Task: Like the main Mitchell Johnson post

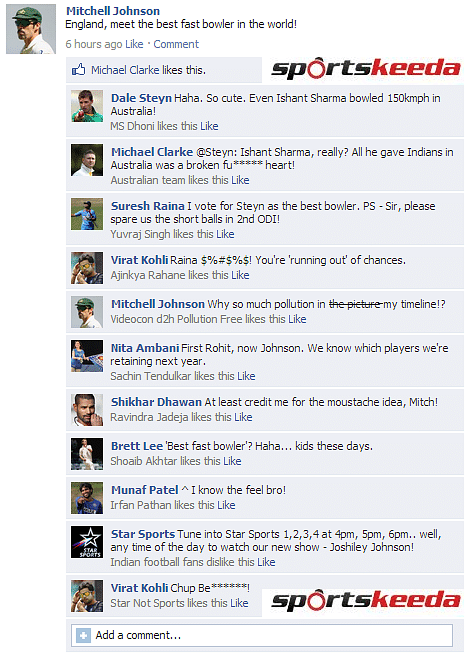Action: pos(134,44)
